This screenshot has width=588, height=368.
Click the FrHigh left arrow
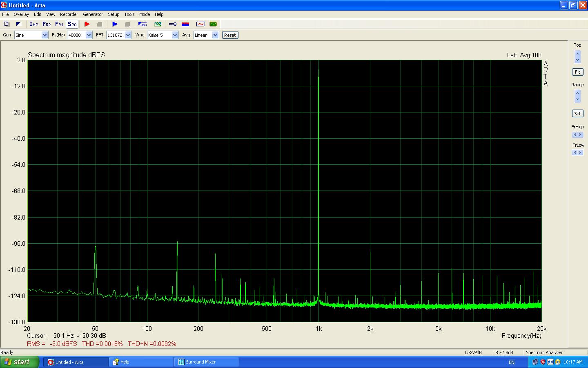point(575,135)
